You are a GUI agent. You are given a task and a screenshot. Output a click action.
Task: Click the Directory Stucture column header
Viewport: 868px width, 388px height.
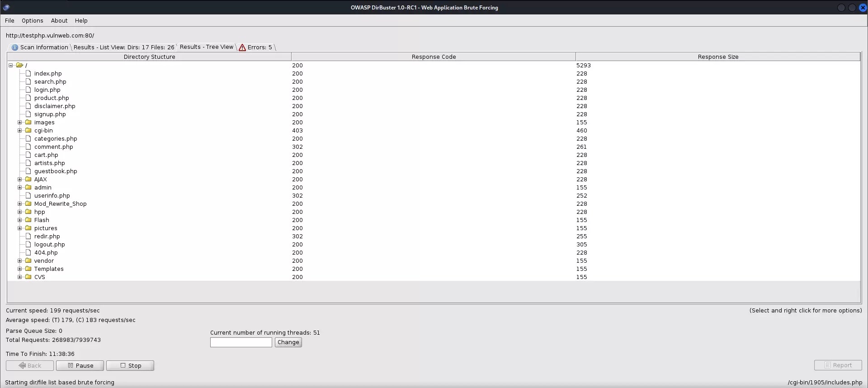coord(149,57)
